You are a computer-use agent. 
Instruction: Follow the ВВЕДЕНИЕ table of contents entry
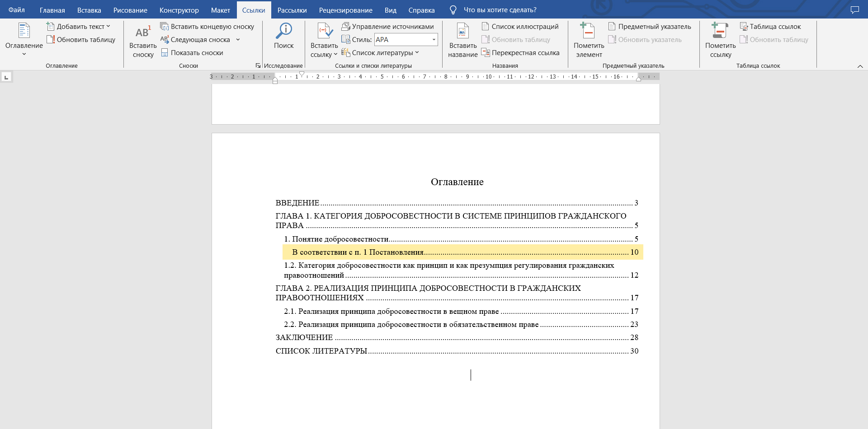click(457, 203)
